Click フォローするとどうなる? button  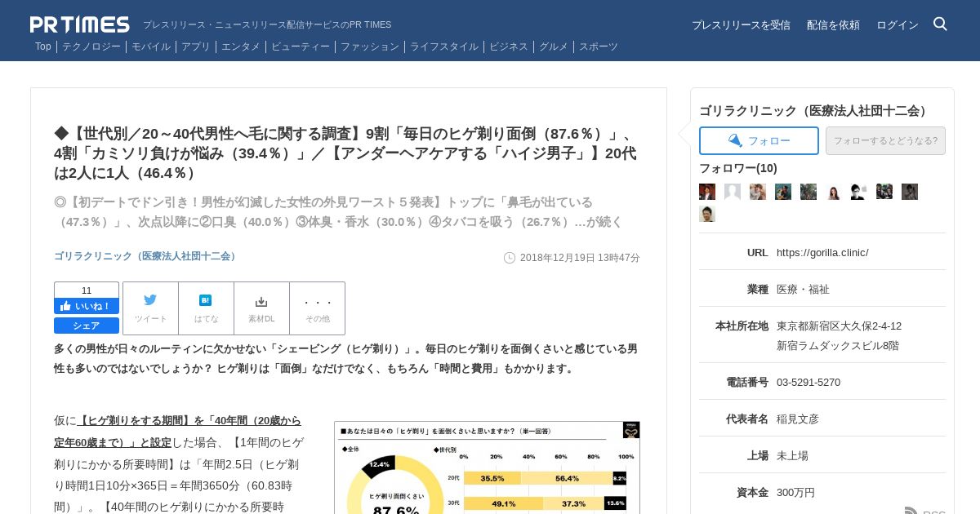point(885,140)
